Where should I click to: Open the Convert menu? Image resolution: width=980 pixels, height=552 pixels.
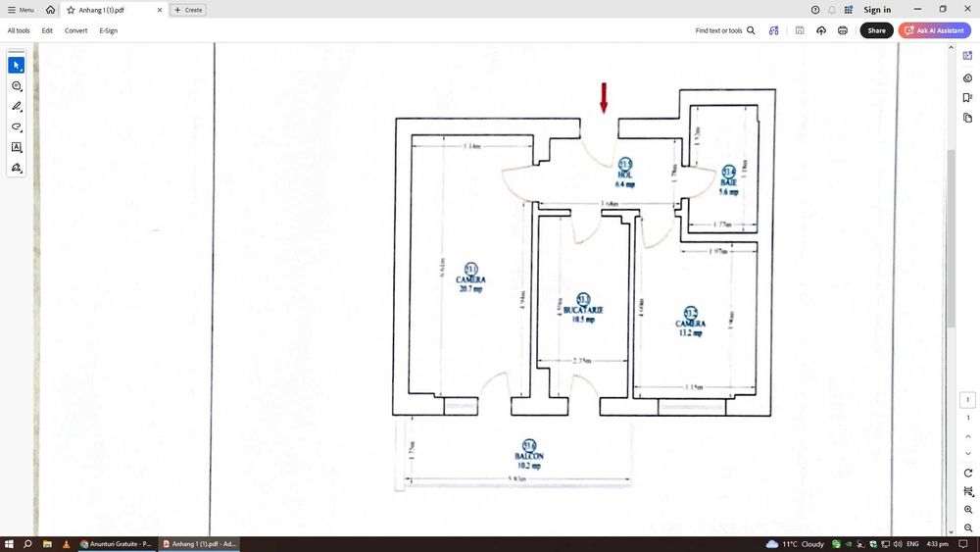pyautogui.click(x=75, y=30)
